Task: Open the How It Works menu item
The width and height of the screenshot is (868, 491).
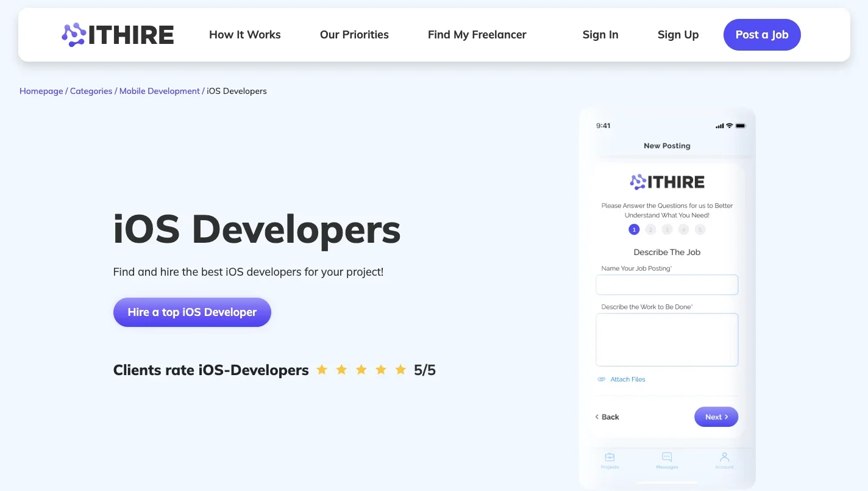Action: coord(244,35)
